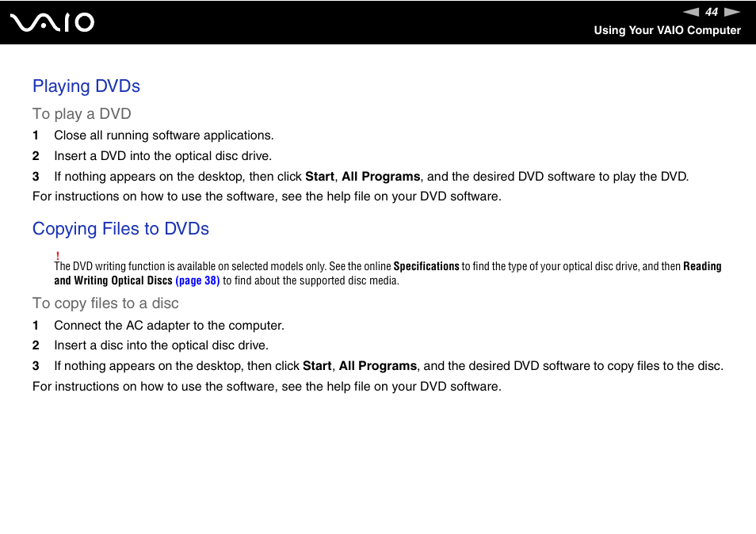Click 'Using Your VAIO Computer' header title
Screen dimensions: 756x534
667,30
